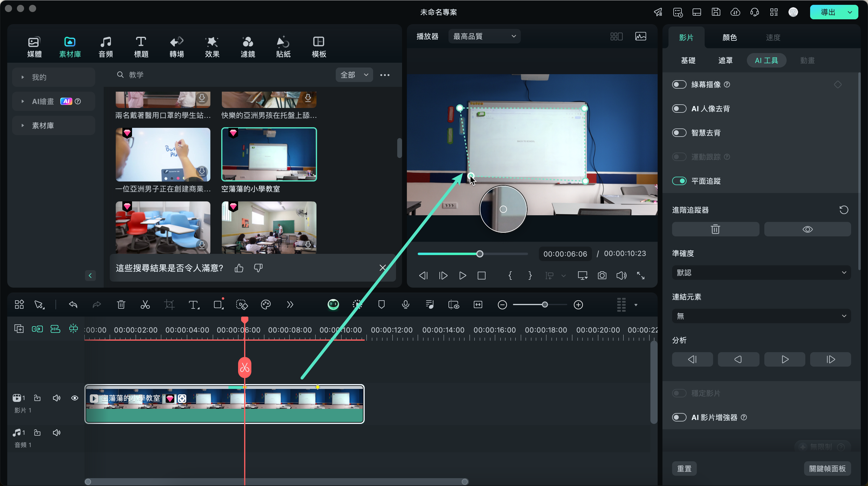The width and height of the screenshot is (868, 486).
Task: Toggle AI 影片增強器 switch
Action: [679, 418]
